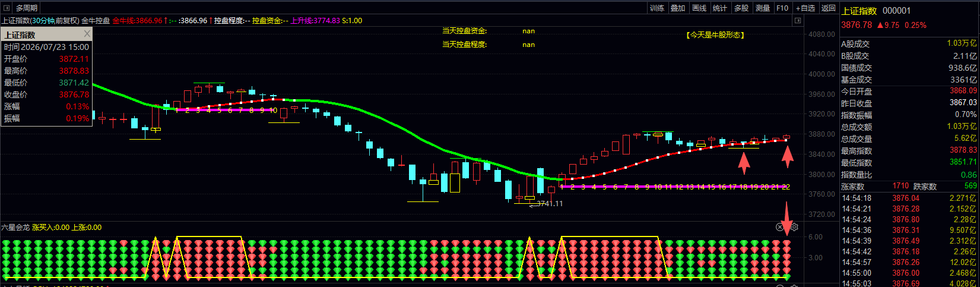
Task: Click the 4080.00 price axis label
Action: tap(822, 34)
